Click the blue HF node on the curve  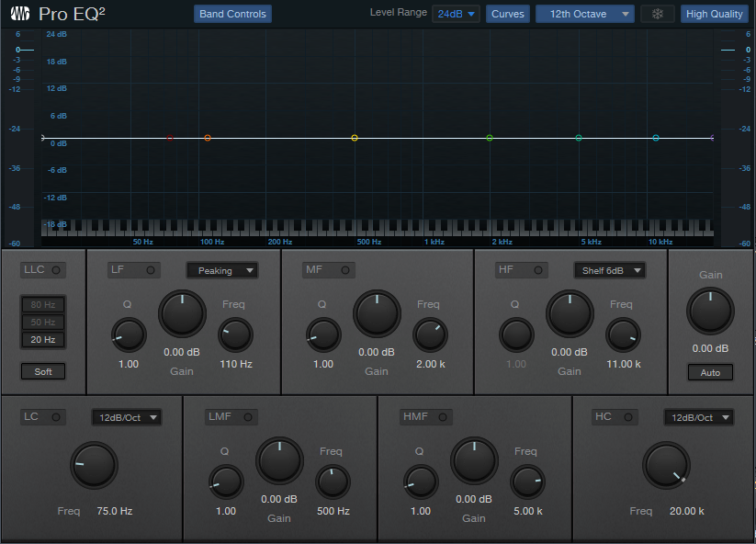[x=656, y=138]
